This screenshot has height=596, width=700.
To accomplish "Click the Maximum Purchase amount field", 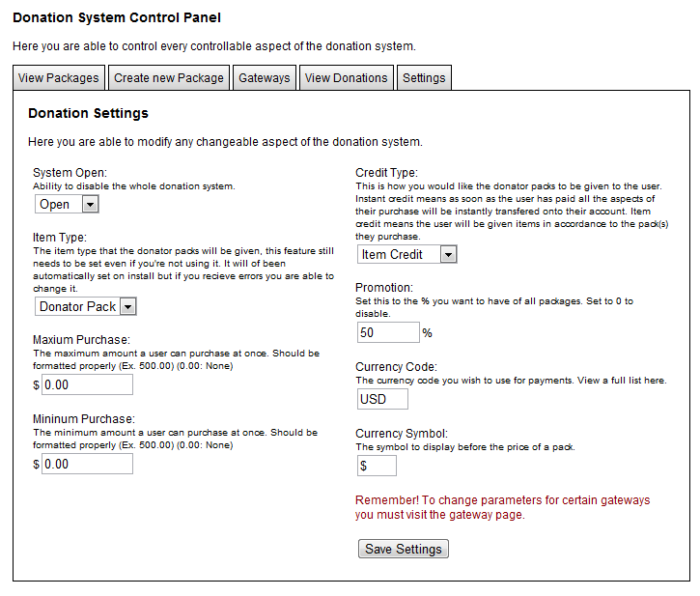I will click(x=87, y=384).
